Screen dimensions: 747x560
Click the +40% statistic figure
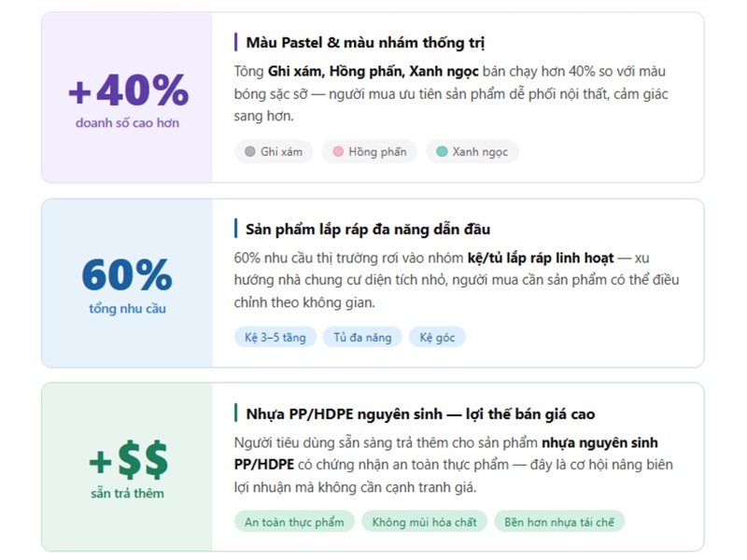click(x=128, y=91)
